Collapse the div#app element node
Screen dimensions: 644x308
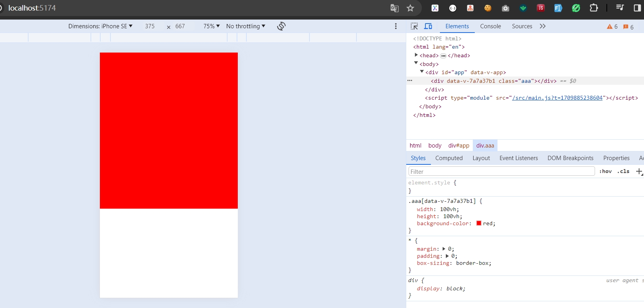(422, 71)
